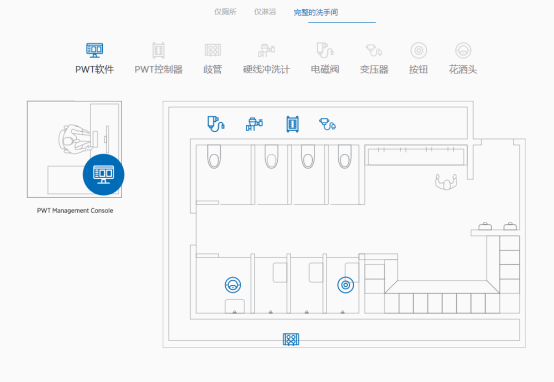This screenshot has height=382, width=554.
Task: Click the push button marker in shower stall
Action: point(346,285)
